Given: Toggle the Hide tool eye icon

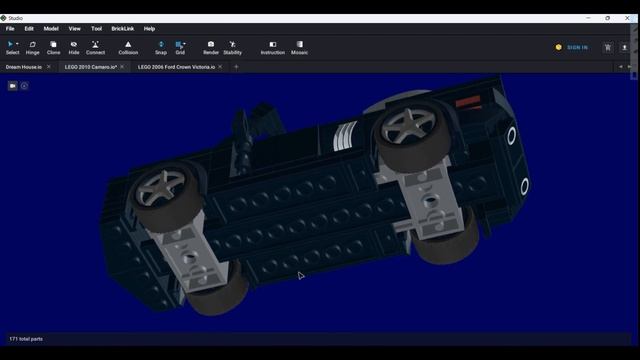Looking at the screenshot, I should (x=74, y=44).
